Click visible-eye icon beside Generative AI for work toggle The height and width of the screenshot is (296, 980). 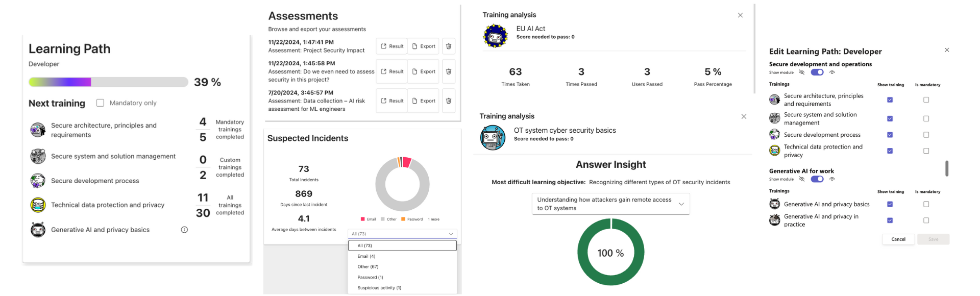click(832, 179)
